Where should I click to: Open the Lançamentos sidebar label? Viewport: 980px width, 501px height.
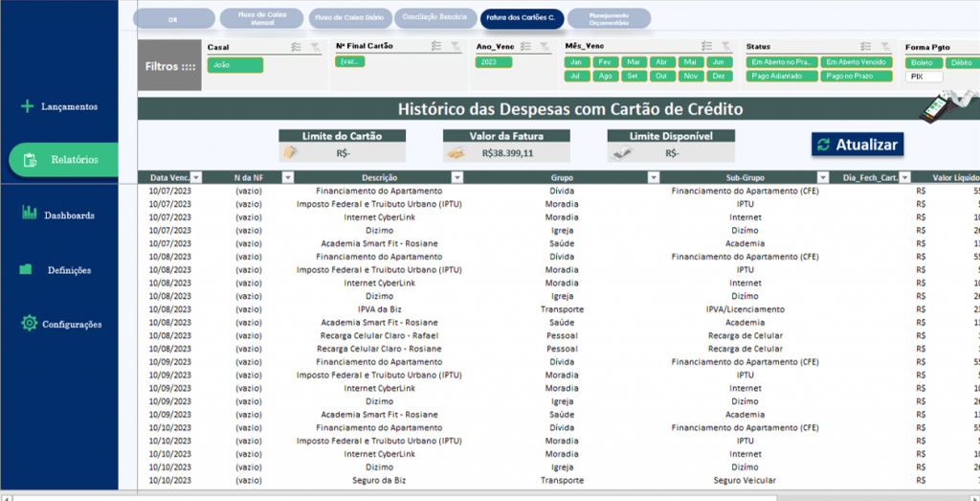click(x=69, y=107)
